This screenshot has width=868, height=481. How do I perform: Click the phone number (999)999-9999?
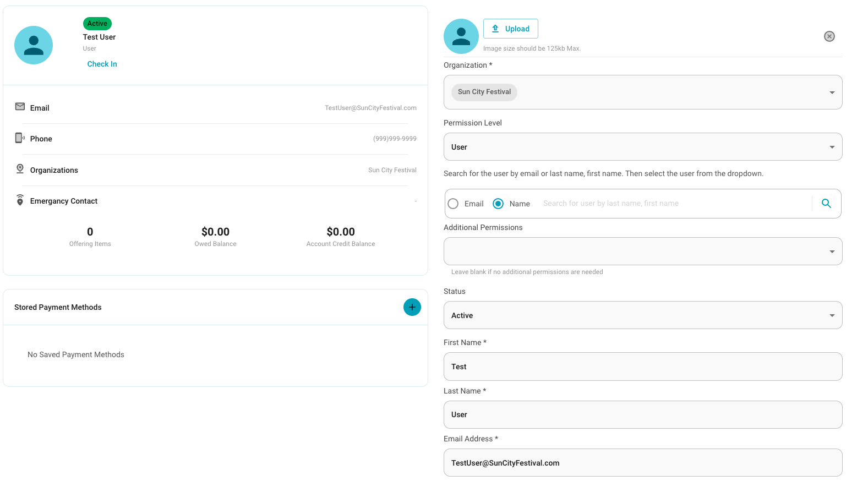pos(395,139)
